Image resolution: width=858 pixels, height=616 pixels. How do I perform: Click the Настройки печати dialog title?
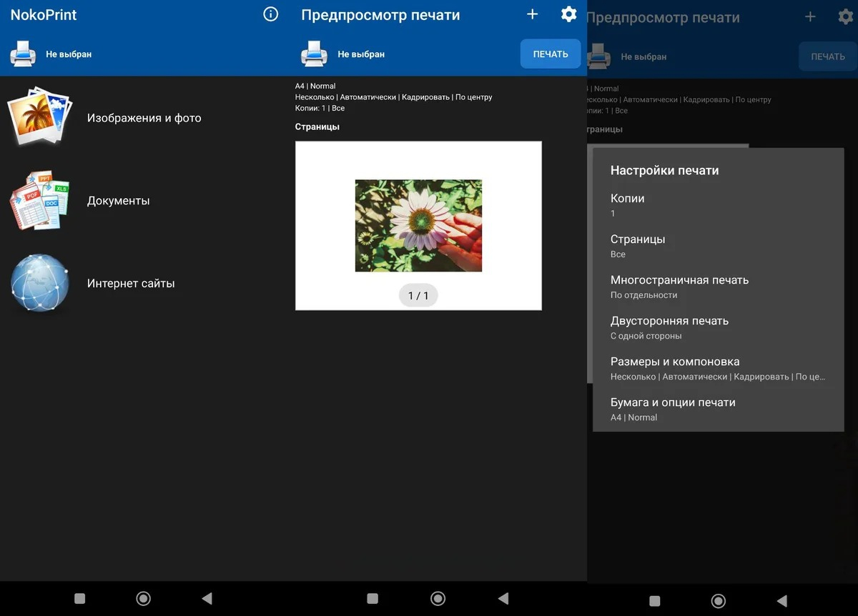tap(665, 170)
